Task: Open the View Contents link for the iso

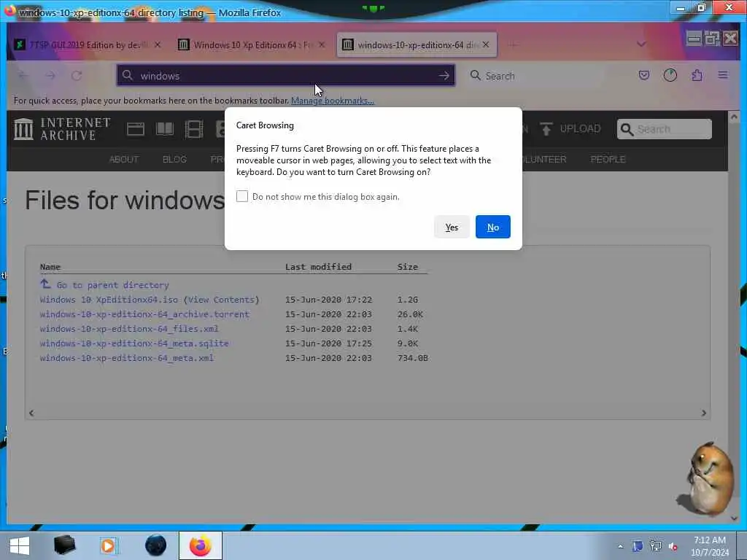Action: pyautogui.click(x=223, y=300)
